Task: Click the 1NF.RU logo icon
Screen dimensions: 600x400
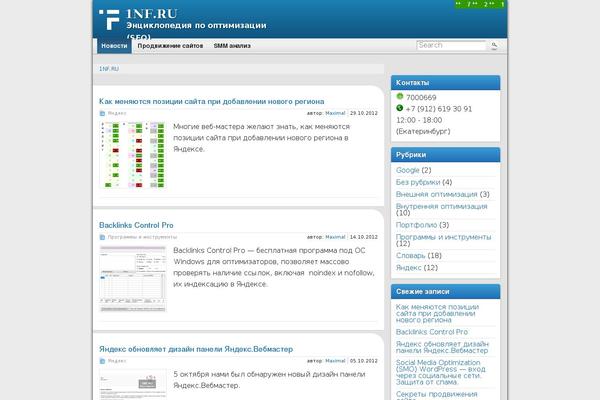Action: tap(109, 20)
